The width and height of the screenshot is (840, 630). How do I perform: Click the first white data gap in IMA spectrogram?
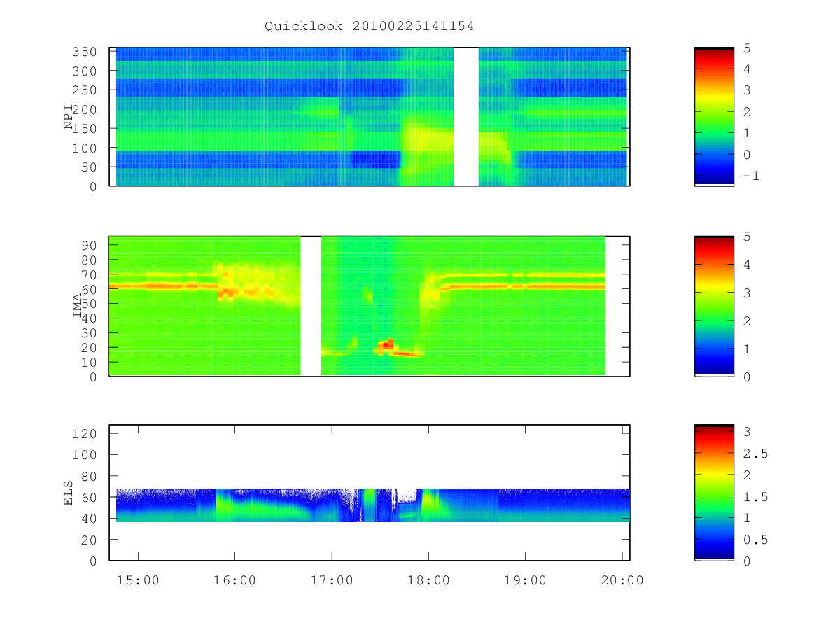coord(311,306)
